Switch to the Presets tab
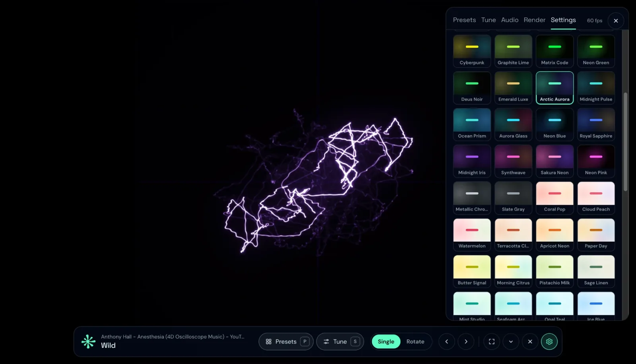 tap(464, 20)
